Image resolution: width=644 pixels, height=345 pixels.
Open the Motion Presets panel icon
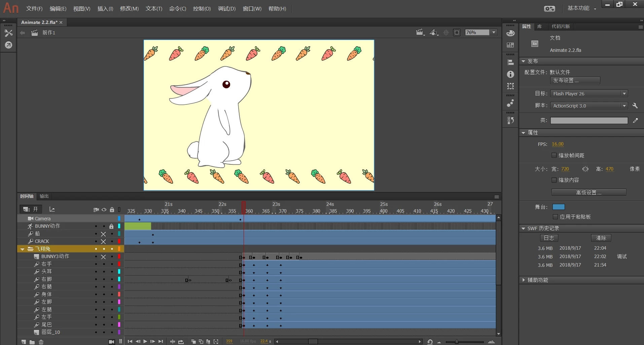(x=510, y=103)
